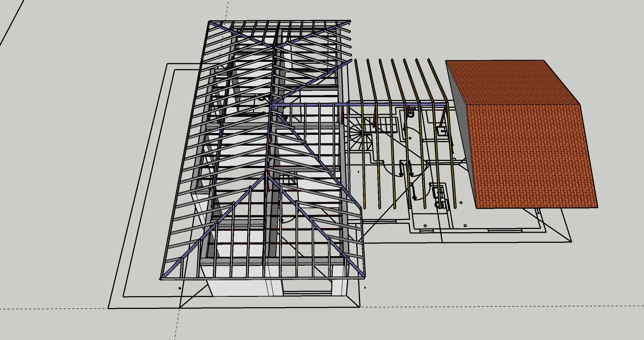Viewport: 644px width, 340px height.
Task: Click the horizontal blue beam crossing the yellow rafters
Action: (x=358, y=105)
